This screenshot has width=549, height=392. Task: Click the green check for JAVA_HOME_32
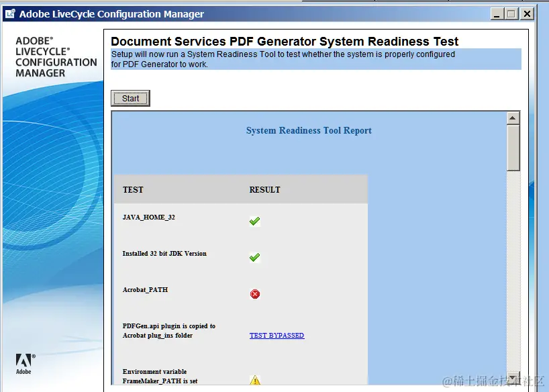click(254, 221)
